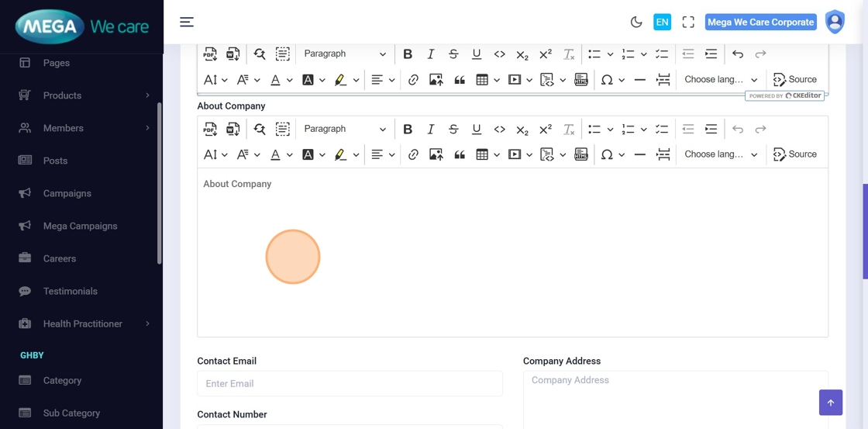Open highlight color picker in About Company editor
Image resolution: width=868 pixels, height=429 pixels.
340,154
